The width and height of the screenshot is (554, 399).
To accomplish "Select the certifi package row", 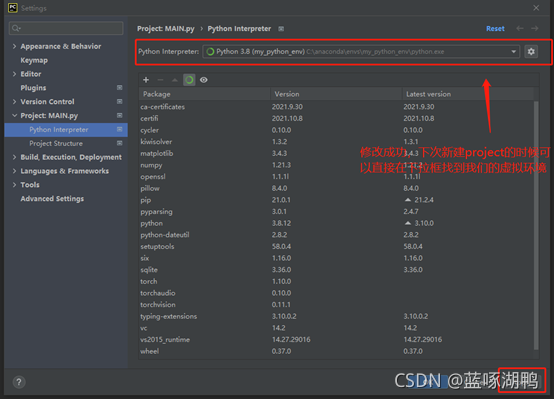I will (x=336, y=118).
